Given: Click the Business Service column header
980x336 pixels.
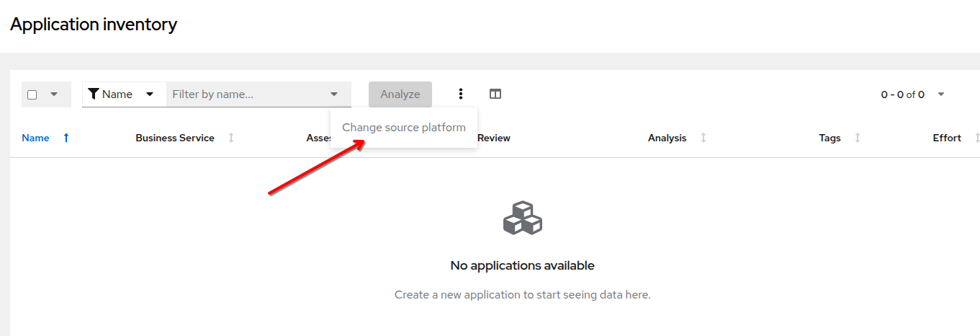Looking at the screenshot, I should [175, 138].
